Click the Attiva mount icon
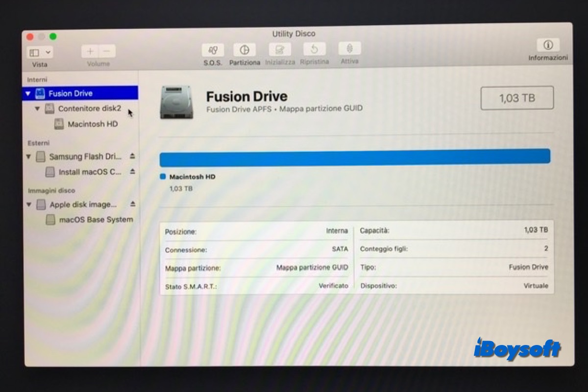Image resolution: width=588 pixels, height=392 pixels. [349, 49]
